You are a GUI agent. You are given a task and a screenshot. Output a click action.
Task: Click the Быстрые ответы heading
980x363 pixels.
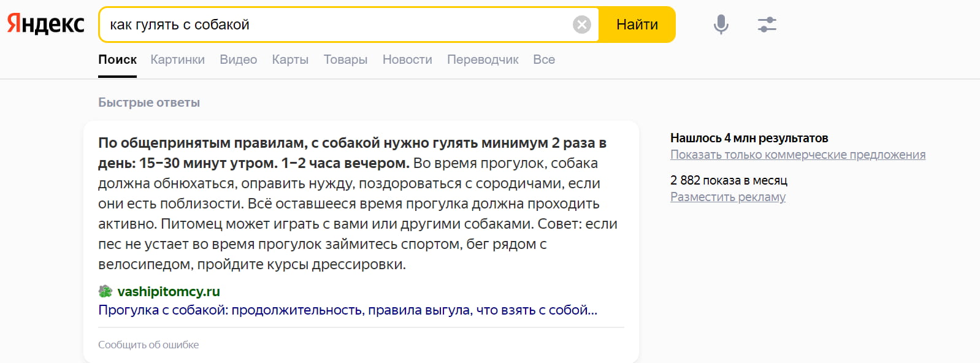pyautogui.click(x=149, y=102)
